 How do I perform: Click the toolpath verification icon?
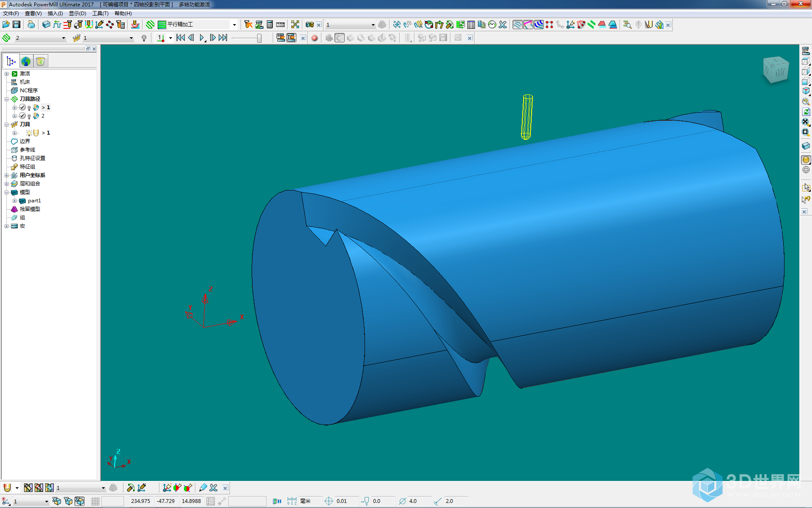pos(259,25)
